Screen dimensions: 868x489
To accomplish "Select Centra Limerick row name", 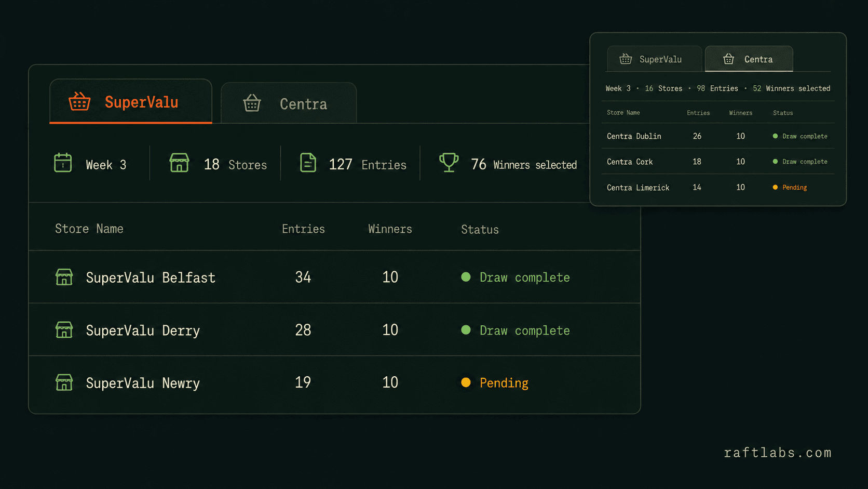I will [x=638, y=188].
